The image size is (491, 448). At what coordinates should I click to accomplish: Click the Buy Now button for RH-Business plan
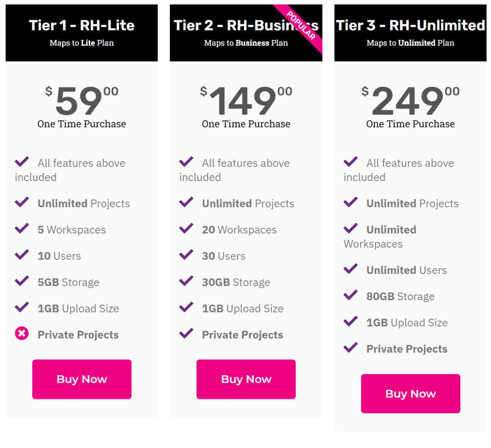click(x=246, y=379)
